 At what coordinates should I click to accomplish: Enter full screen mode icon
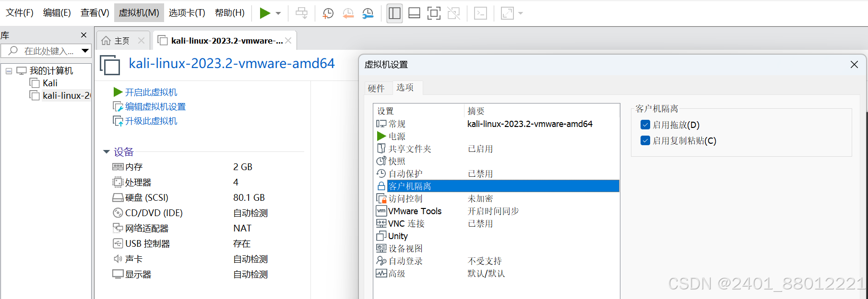[x=434, y=13]
